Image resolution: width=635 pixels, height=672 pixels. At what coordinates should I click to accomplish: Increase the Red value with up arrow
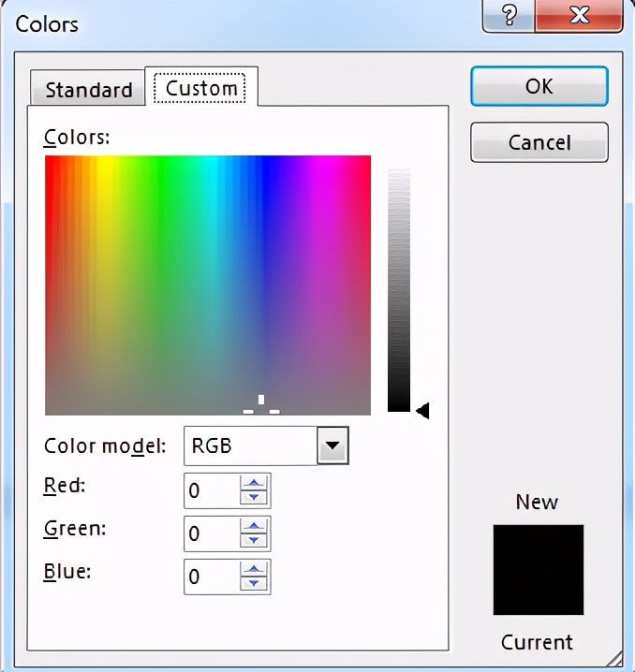pos(255,483)
